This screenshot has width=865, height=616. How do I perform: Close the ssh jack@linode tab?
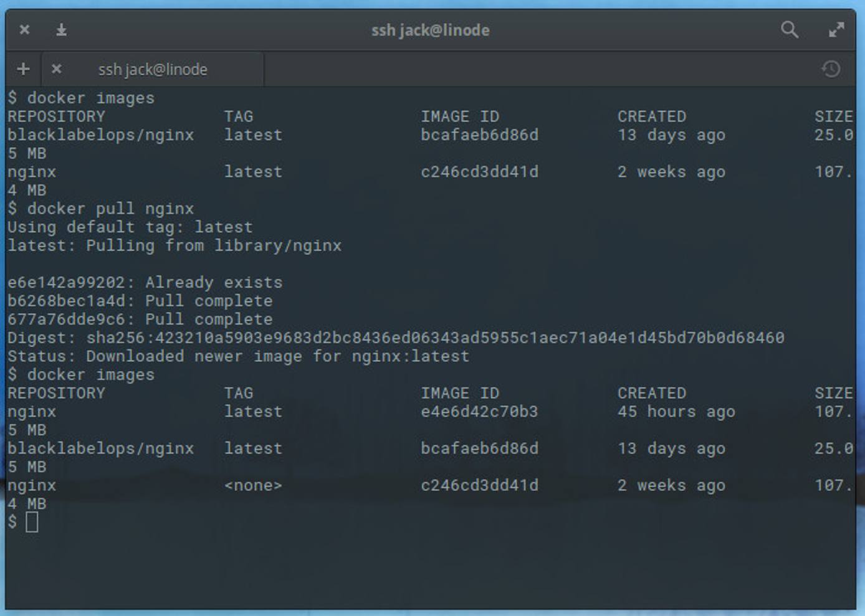(x=56, y=69)
